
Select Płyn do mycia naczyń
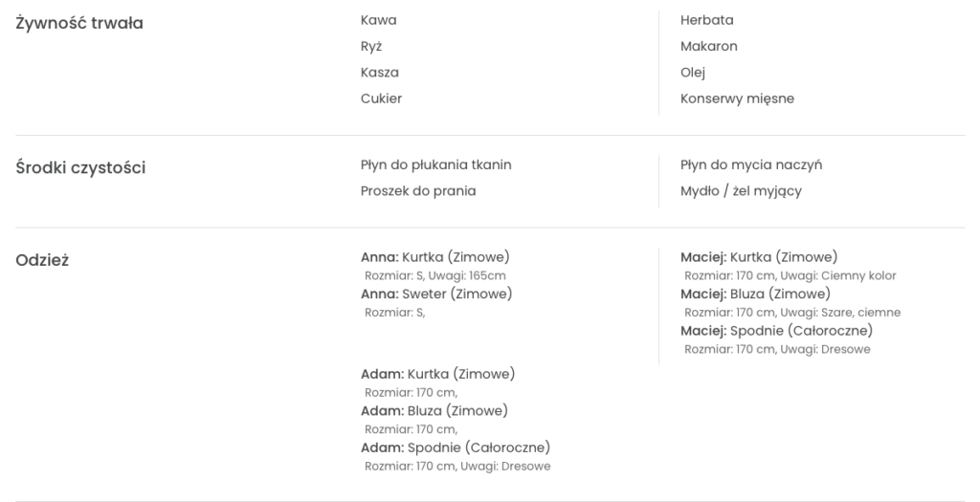[751, 164]
